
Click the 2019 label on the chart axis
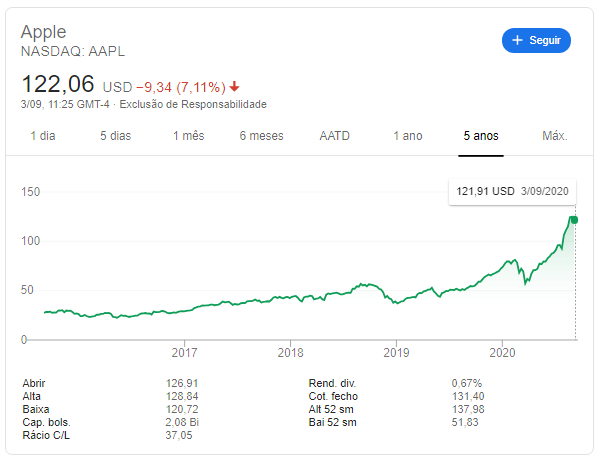397,352
